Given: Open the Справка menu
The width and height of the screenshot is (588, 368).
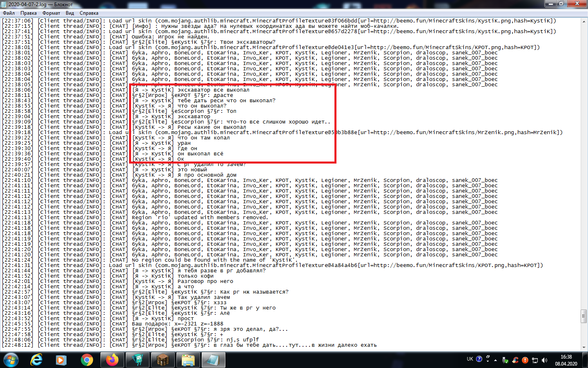Looking at the screenshot, I should tap(89, 13).
